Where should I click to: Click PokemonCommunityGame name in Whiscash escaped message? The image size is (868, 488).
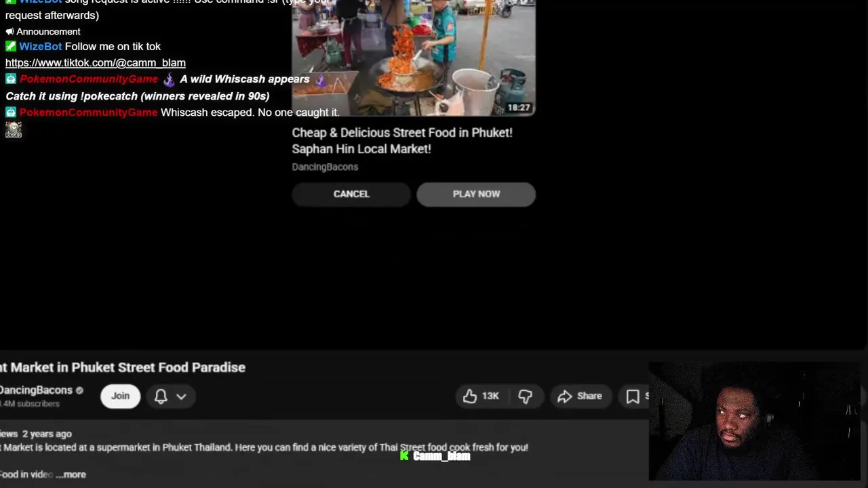[89, 112]
